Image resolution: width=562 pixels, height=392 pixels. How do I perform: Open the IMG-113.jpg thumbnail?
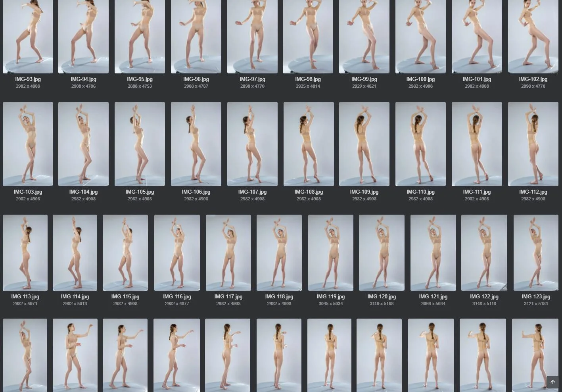point(25,253)
